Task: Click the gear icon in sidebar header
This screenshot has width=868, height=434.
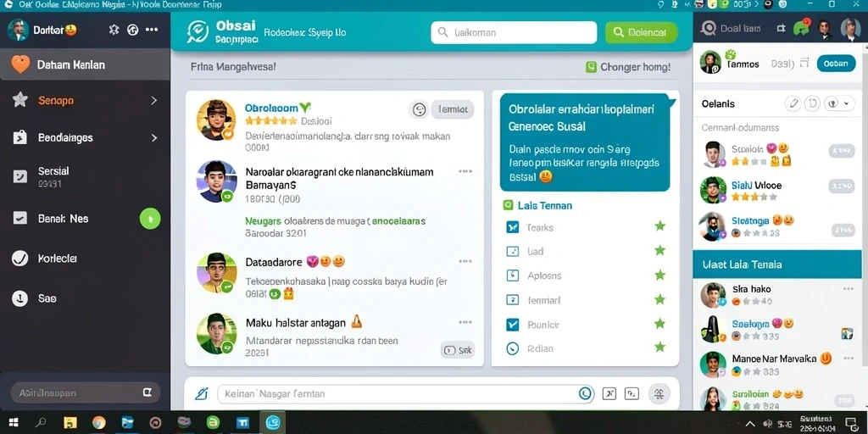Action: coord(114,30)
